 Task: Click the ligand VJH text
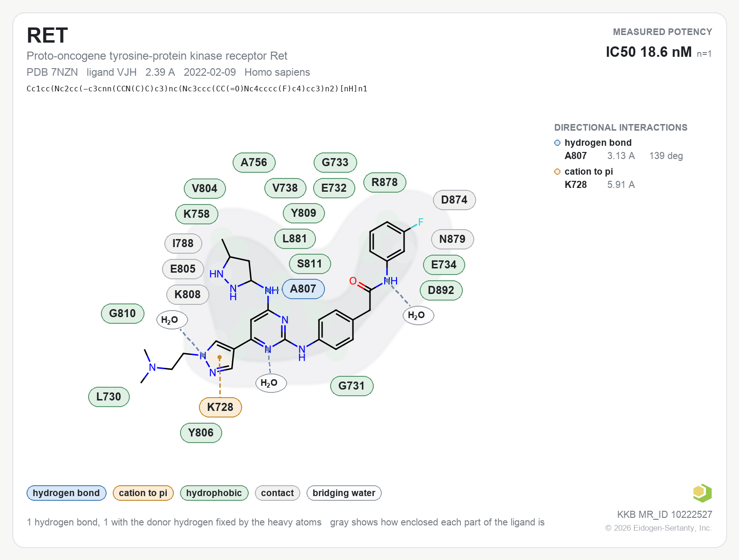112,72
